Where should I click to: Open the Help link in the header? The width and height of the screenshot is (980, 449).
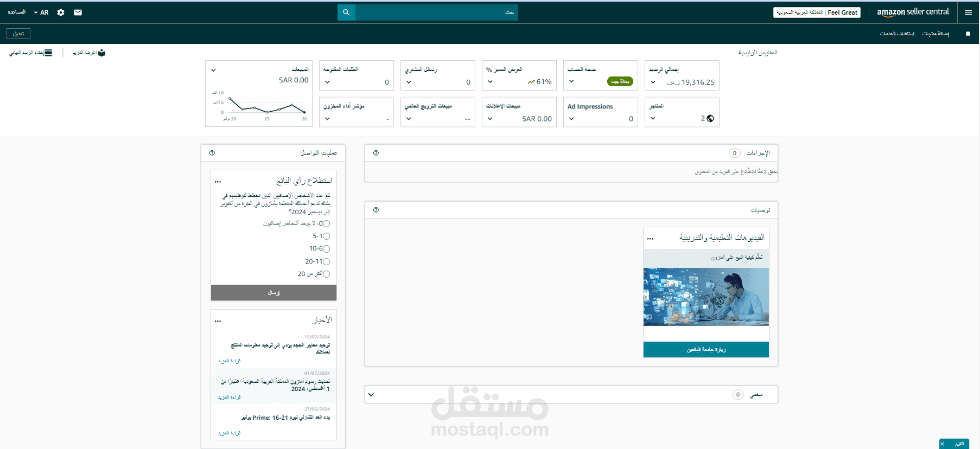click(17, 12)
